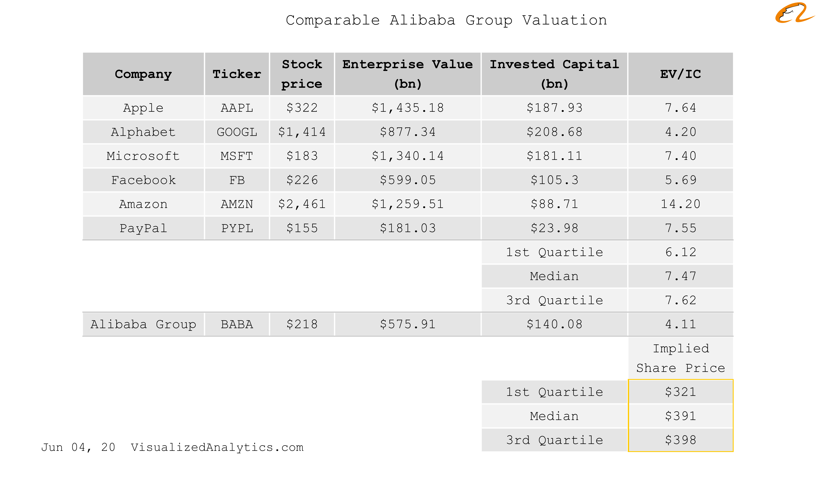Click the Company column header
Screen dimensions: 816x504
[x=143, y=74]
